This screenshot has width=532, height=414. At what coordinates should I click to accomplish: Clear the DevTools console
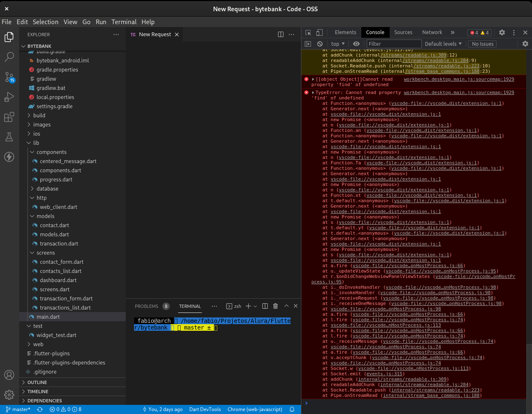(320, 44)
